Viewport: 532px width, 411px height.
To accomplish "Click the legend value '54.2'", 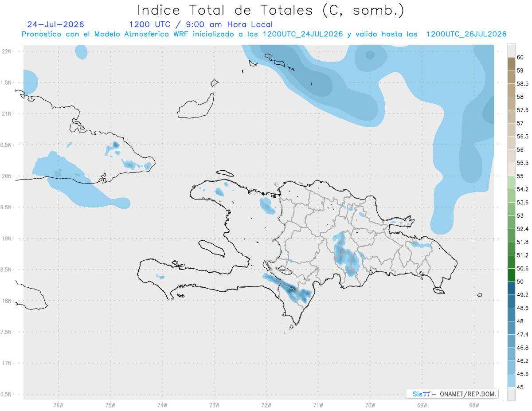I will click(523, 189).
